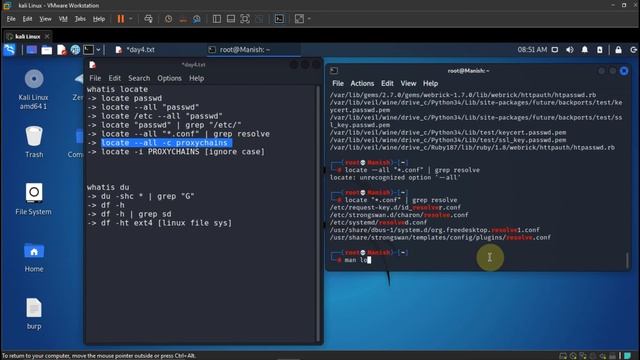Enter full screen mode in VMware toolbar
The height and width of the screenshot is (360, 640).
pos(245,19)
